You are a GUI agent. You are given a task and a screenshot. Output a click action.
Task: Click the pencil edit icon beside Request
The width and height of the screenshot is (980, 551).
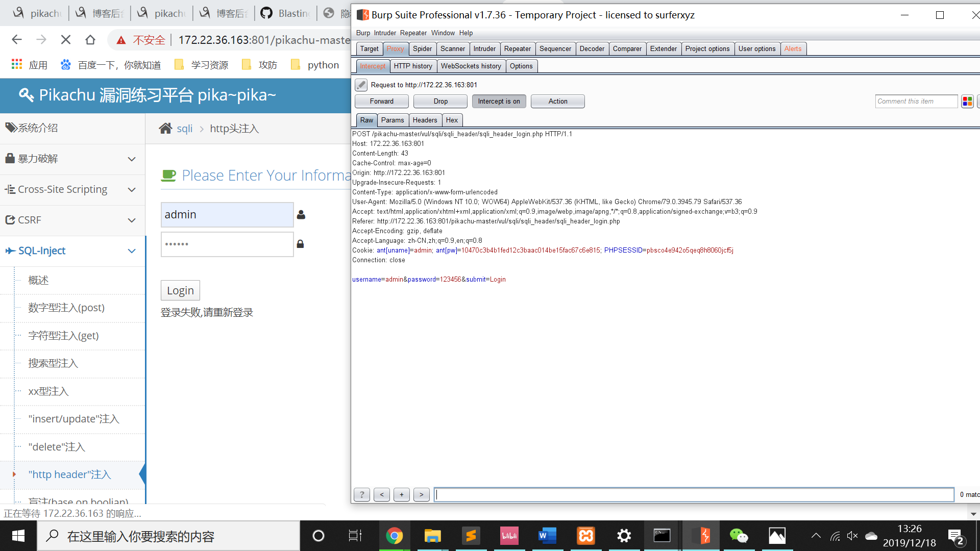tap(361, 85)
